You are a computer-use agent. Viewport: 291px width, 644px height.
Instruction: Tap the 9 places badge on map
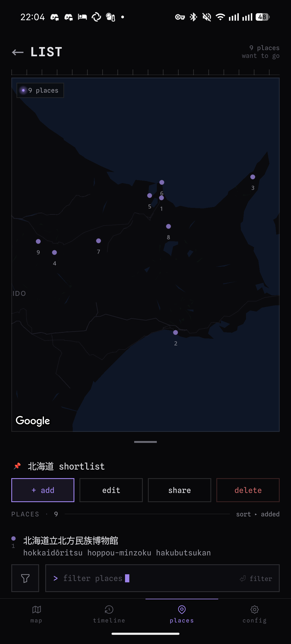[40, 90]
